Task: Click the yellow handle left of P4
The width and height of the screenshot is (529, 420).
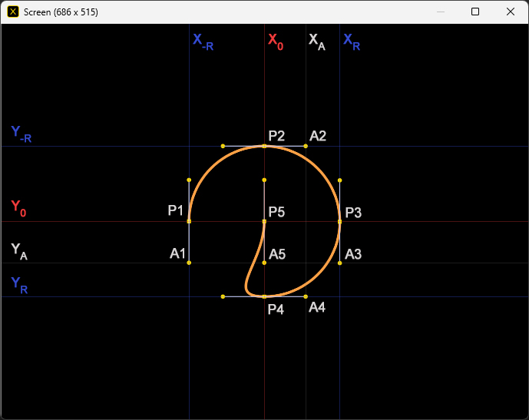Action: point(223,296)
